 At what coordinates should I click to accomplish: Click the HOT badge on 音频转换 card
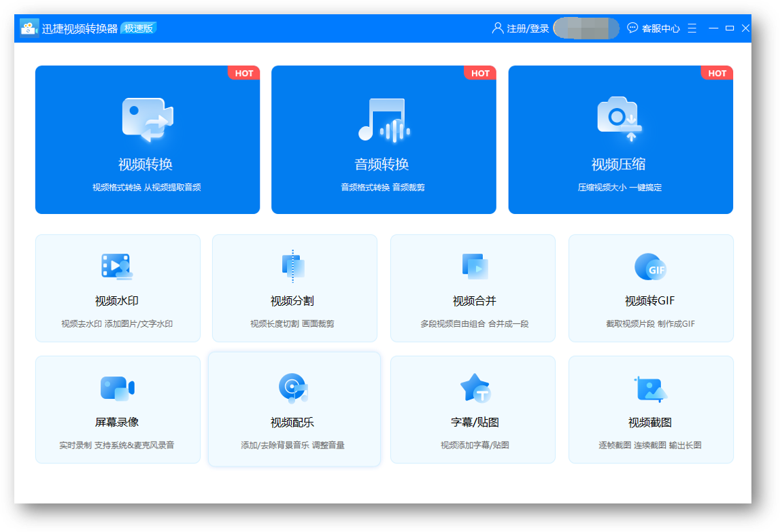click(480, 73)
